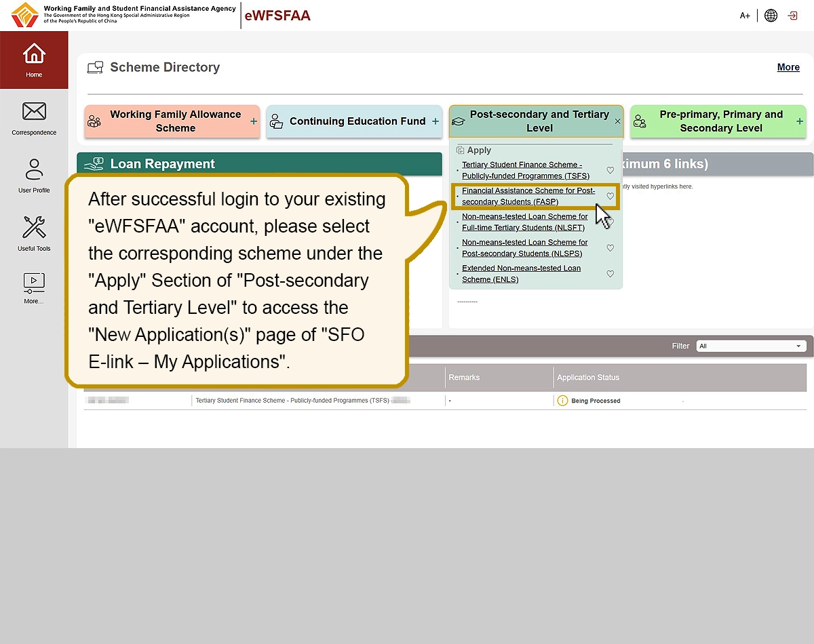Click the Remarks column header

coord(464,378)
